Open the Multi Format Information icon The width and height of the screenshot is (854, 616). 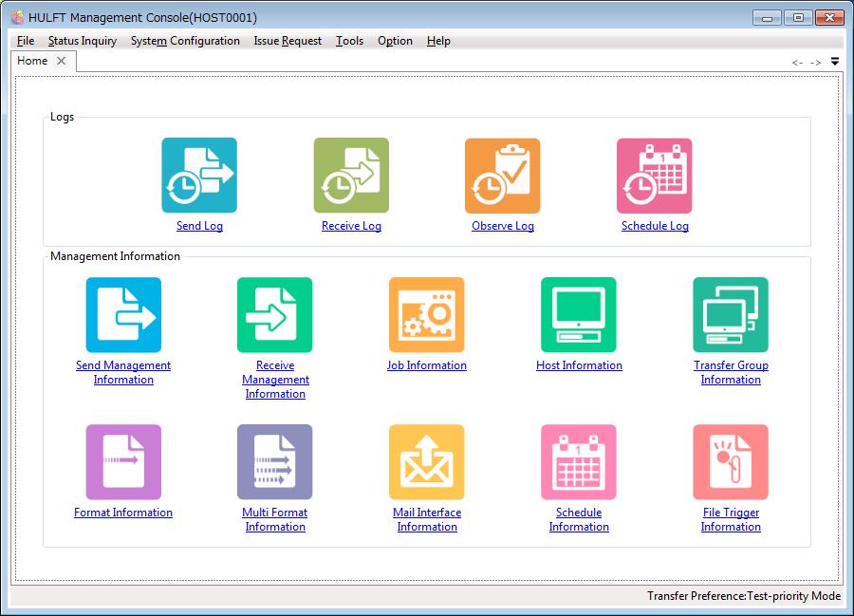click(275, 462)
